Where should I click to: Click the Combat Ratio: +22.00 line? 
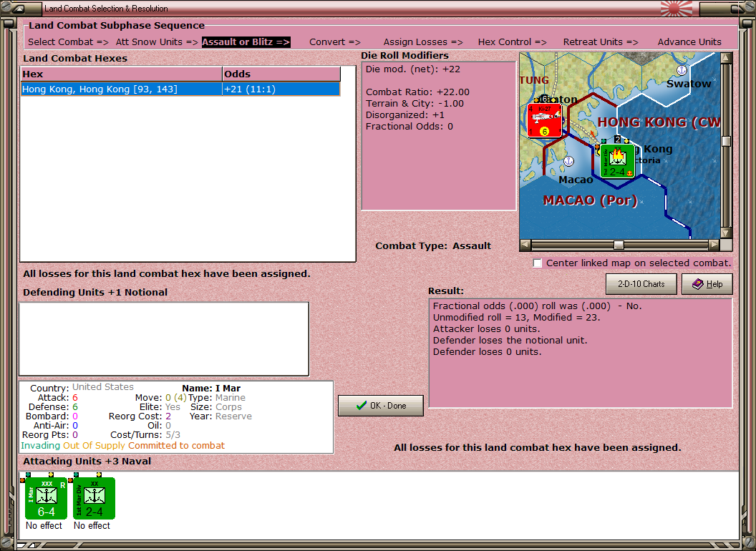click(x=417, y=92)
